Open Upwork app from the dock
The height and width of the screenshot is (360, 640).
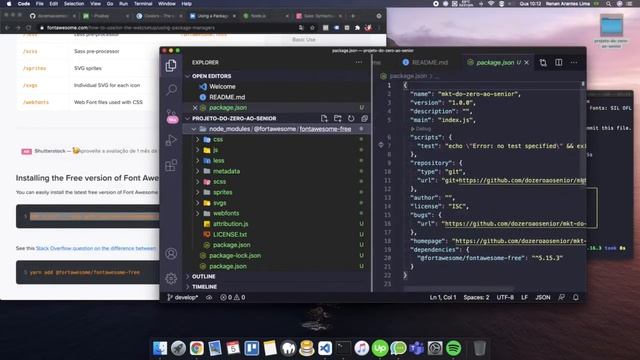point(380,348)
